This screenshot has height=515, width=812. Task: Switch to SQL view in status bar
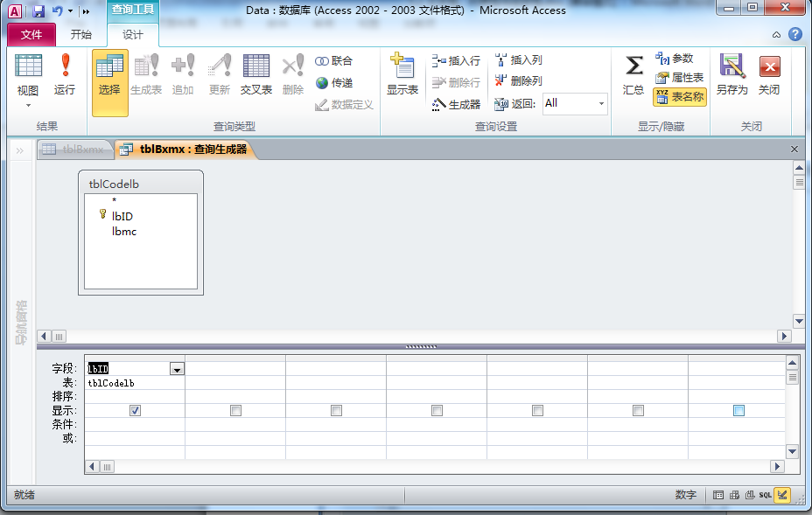766,495
